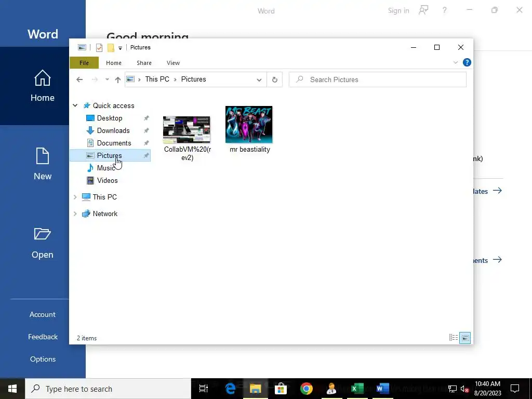Switch to Details view in status bar
The image size is (532, 399).
453,338
